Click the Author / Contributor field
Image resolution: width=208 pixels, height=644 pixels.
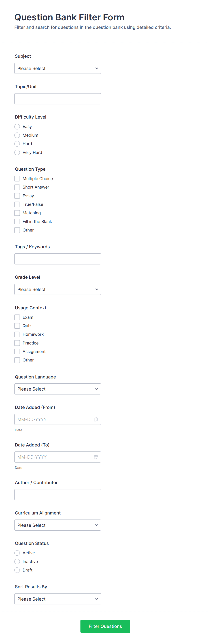(x=58, y=495)
